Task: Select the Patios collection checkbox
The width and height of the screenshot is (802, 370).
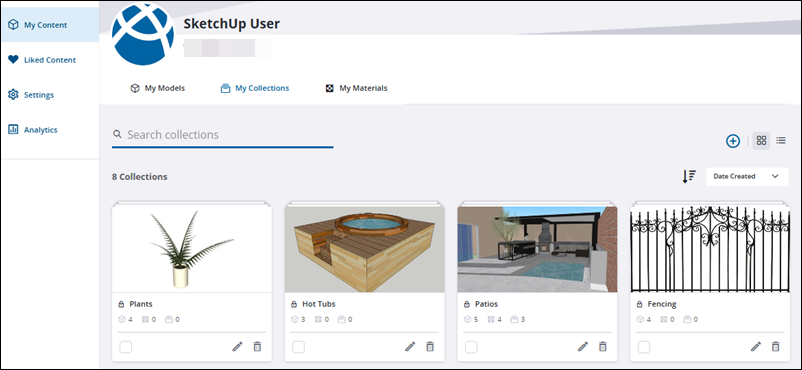Action: [x=471, y=347]
